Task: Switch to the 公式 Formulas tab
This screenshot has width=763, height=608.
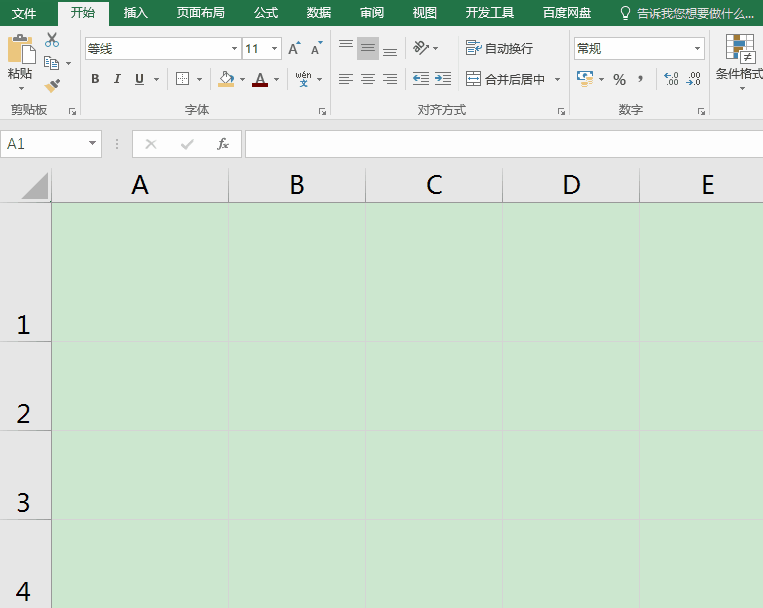Action: [266, 13]
